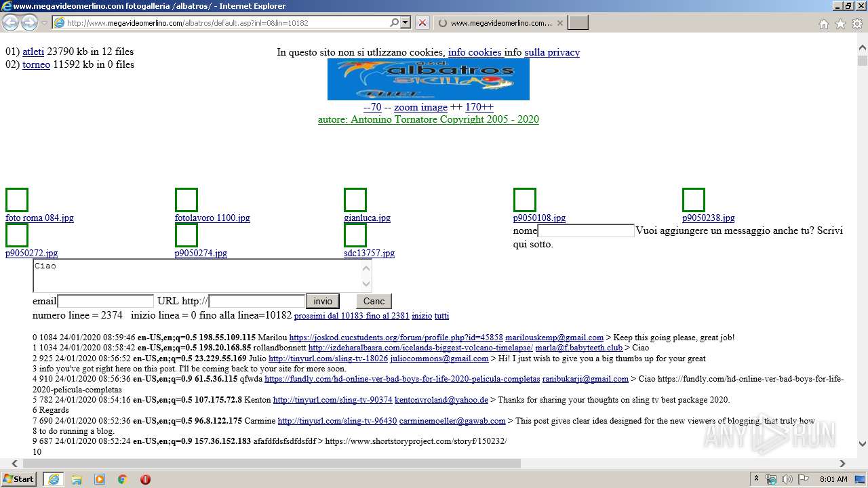Close the megavideomerlino.com tab
This screenshot has height=488, width=868.
(559, 22)
